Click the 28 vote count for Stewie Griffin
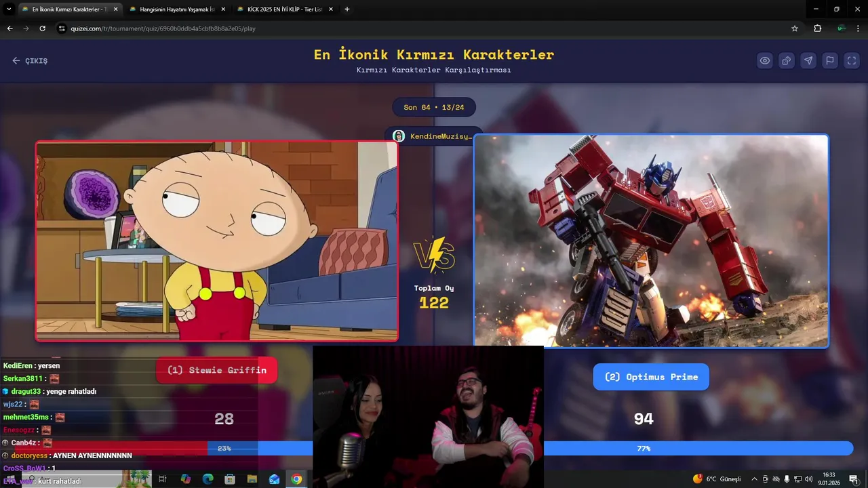The width and height of the screenshot is (868, 488). tap(224, 419)
